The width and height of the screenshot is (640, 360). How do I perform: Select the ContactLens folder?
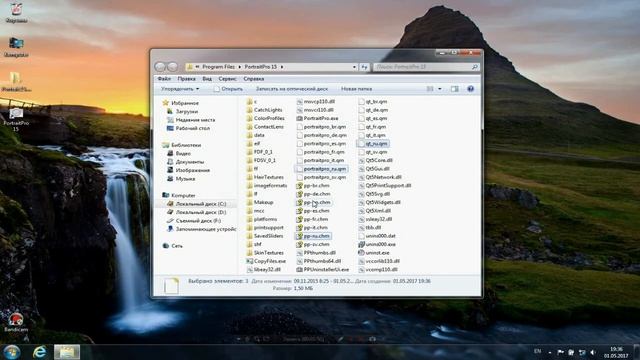coord(265,127)
